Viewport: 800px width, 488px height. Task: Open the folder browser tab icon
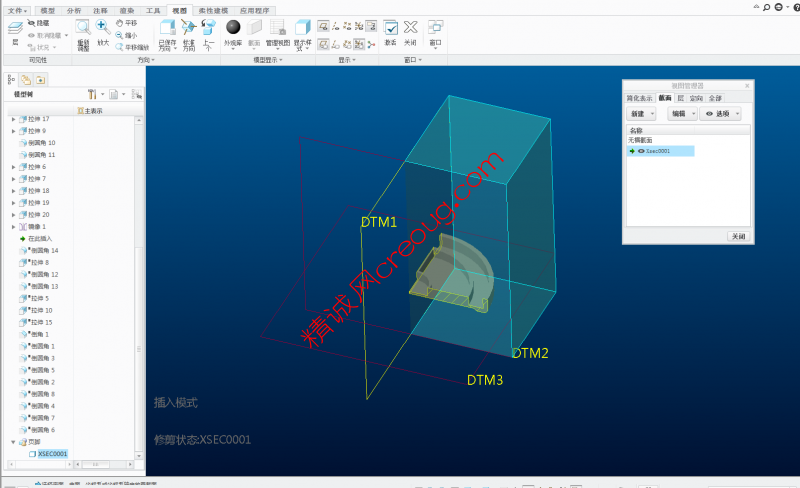click(x=26, y=80)
